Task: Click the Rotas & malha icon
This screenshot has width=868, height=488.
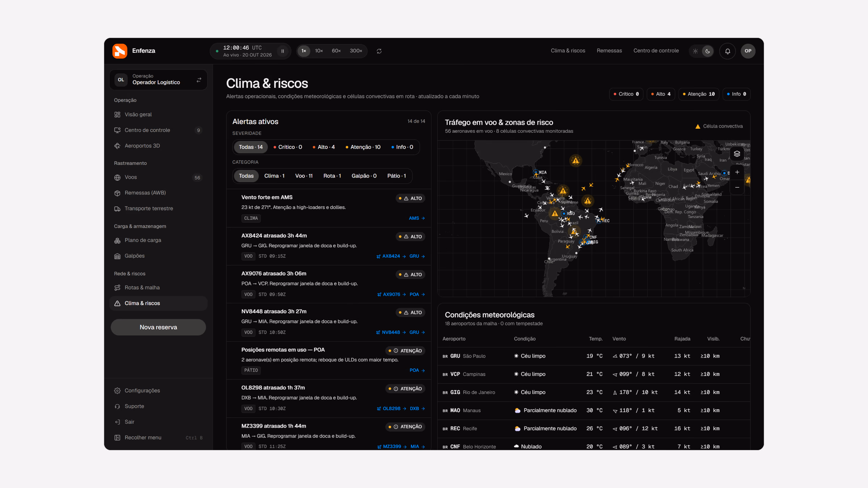Action: point(117,288)
